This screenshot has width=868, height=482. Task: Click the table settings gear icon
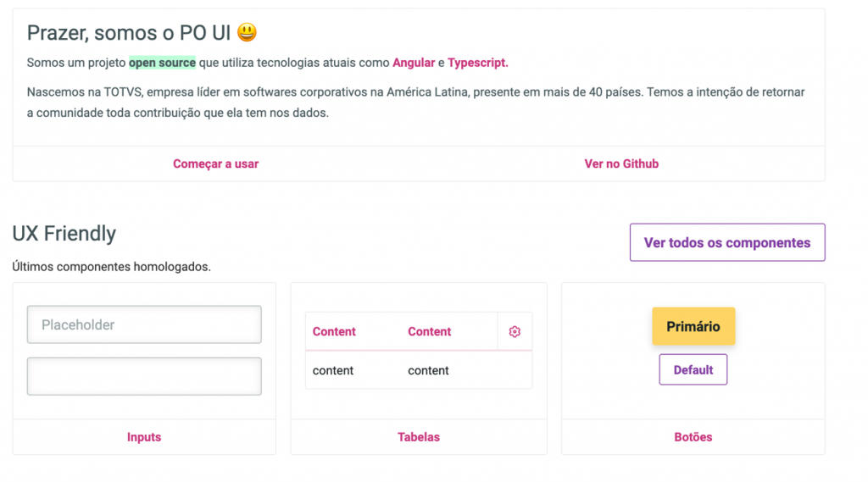point(515,331)
